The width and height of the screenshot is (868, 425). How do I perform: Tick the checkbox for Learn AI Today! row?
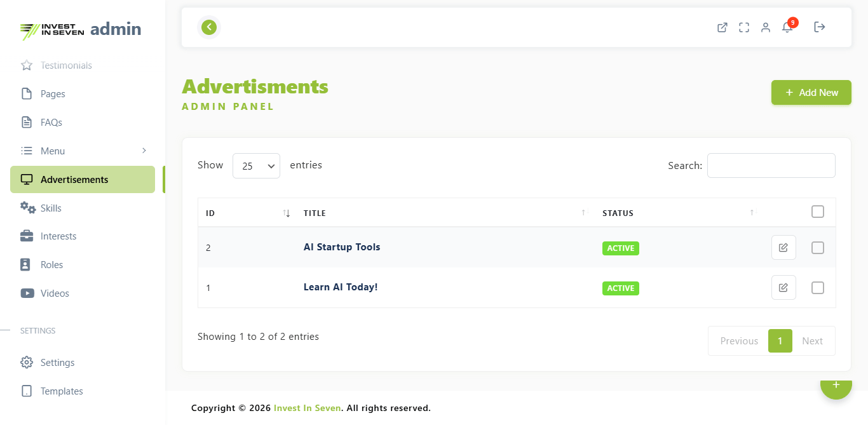(x=817, y=288)
